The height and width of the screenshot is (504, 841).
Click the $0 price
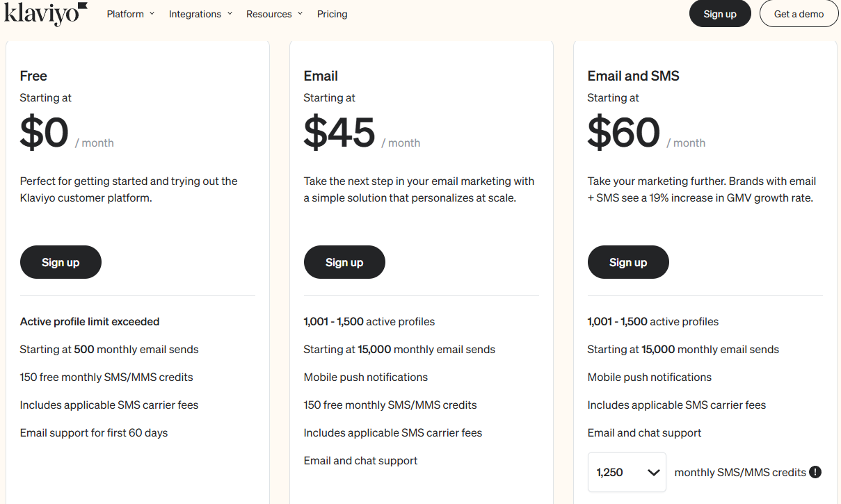click(x=45, y=132)
